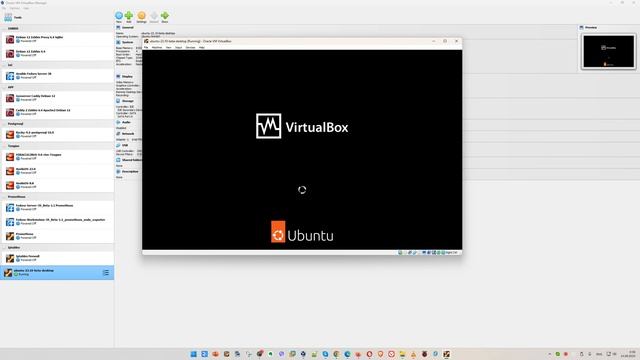Click the New machine toolbar icon

tap(119, 16)
